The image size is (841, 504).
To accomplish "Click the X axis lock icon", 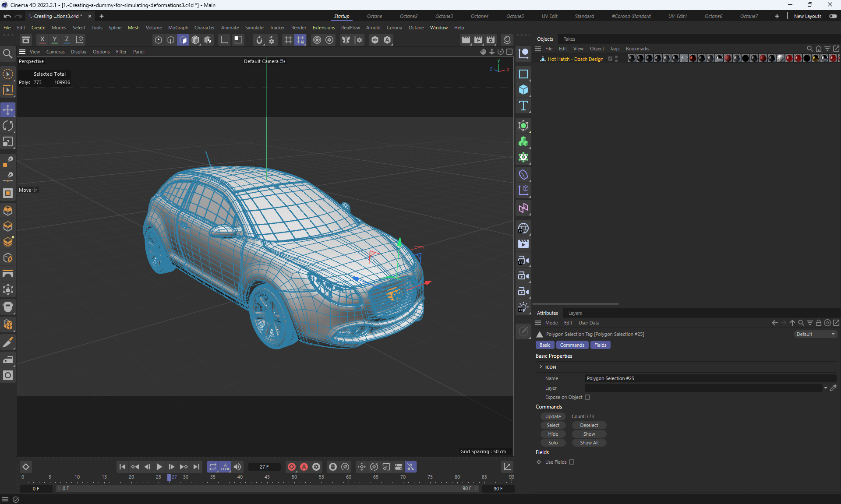I will point(42,40).
